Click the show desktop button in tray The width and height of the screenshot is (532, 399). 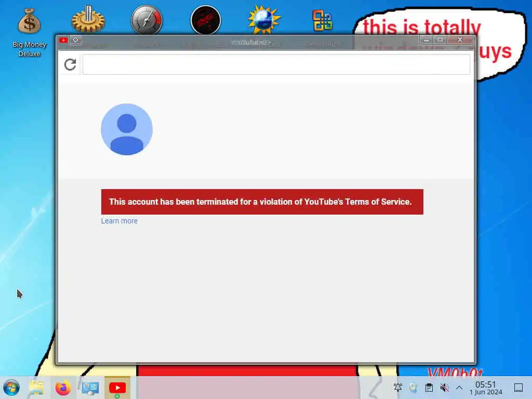coord(518,388)
